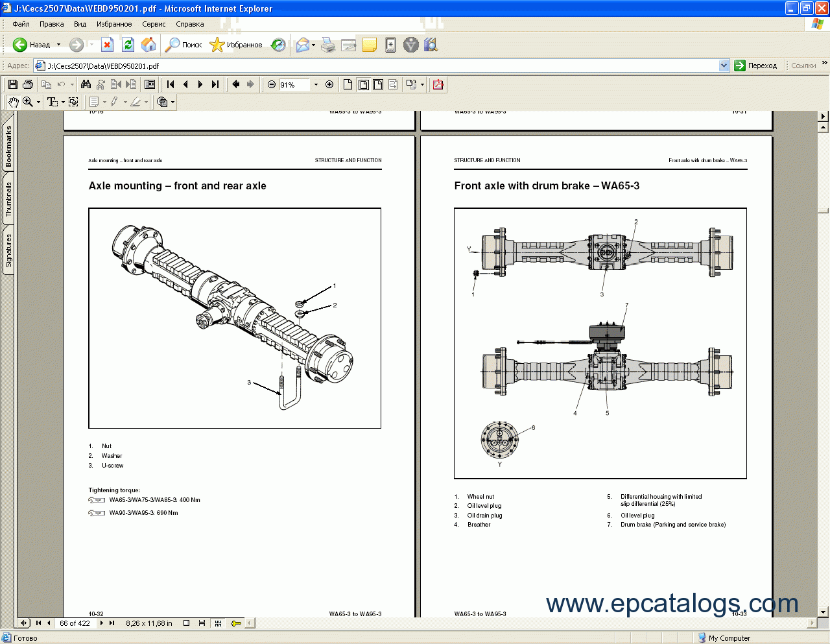Open IE Mail button dropdown
Viewport: 830px width, 644px height.
(x=313, y=45)
